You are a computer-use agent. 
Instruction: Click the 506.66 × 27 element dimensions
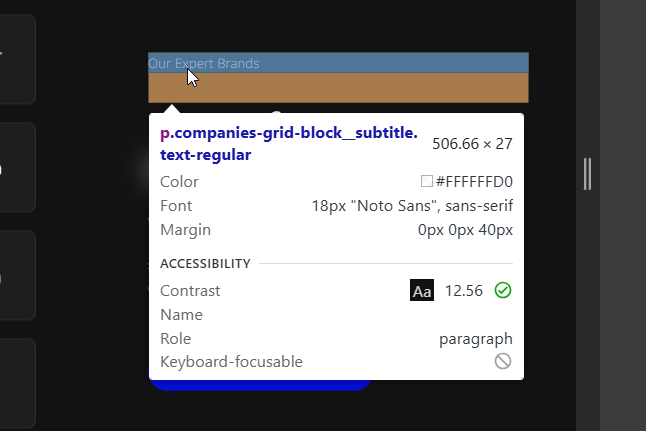tap(472, 144)
